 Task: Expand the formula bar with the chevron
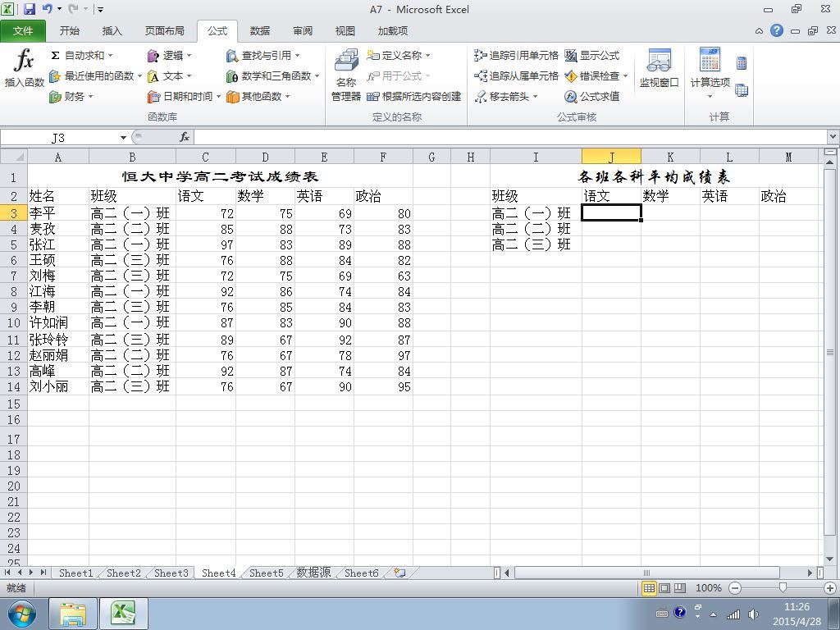pyautogui.click(x=833, y=137)
